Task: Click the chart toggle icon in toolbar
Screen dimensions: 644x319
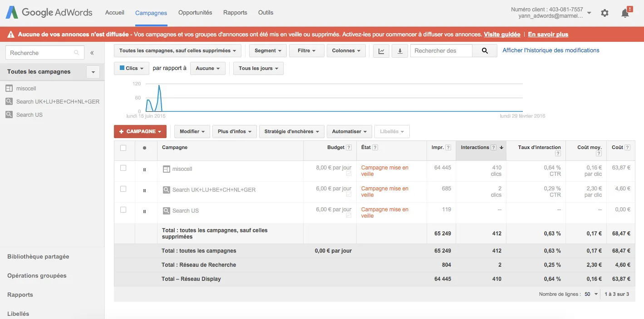Action: coord(381,51)
